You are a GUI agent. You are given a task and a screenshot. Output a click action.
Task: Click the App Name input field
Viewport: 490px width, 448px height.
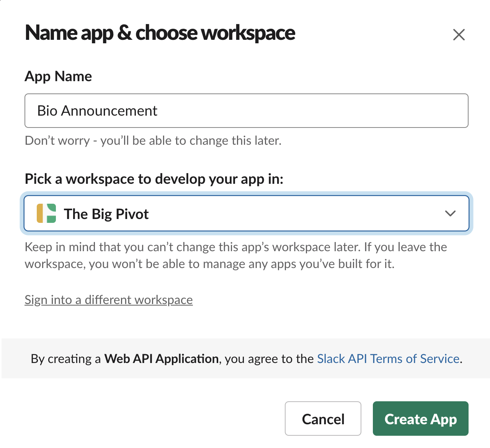(x=246, y=111)
